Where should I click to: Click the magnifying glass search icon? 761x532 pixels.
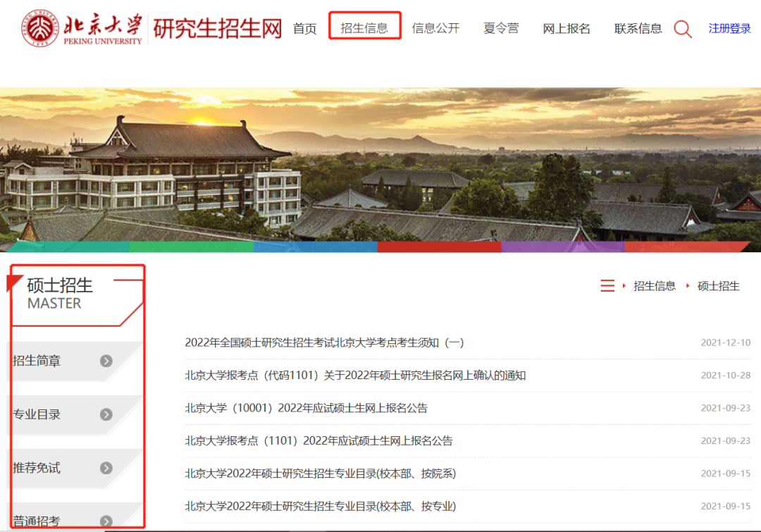tap(682, 29)
